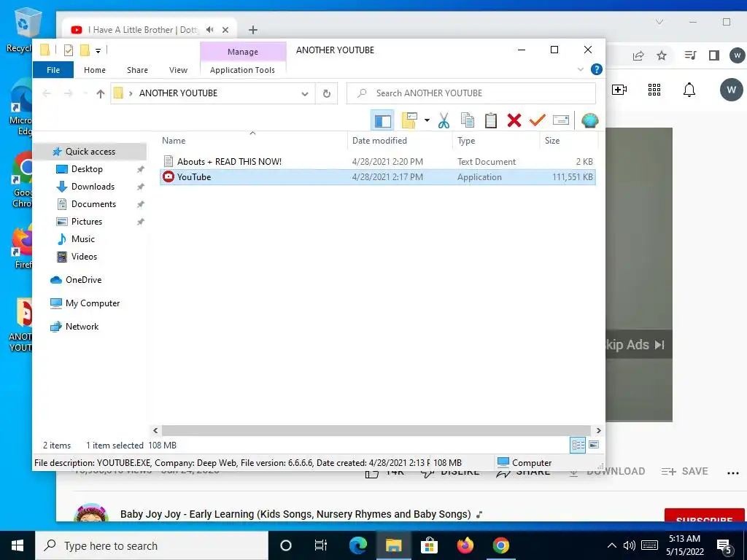Expand the ribbon with the chevron
This screenshot has width=747, height=560.
click(580, 69)
